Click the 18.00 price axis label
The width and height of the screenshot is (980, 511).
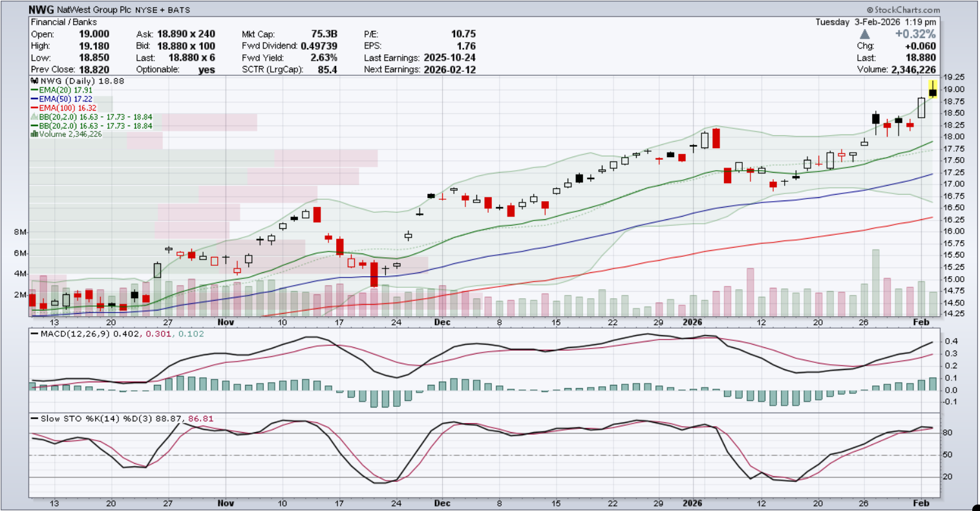[953, 136]
